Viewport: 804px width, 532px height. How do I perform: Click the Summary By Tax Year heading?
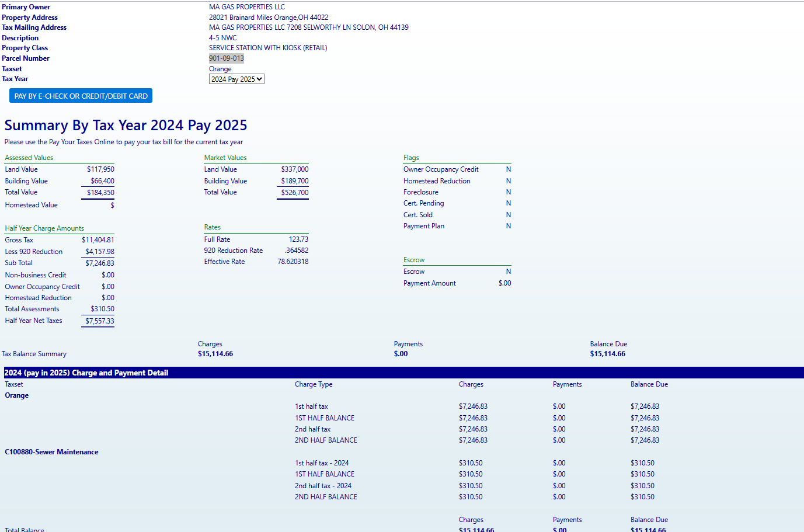126,126
